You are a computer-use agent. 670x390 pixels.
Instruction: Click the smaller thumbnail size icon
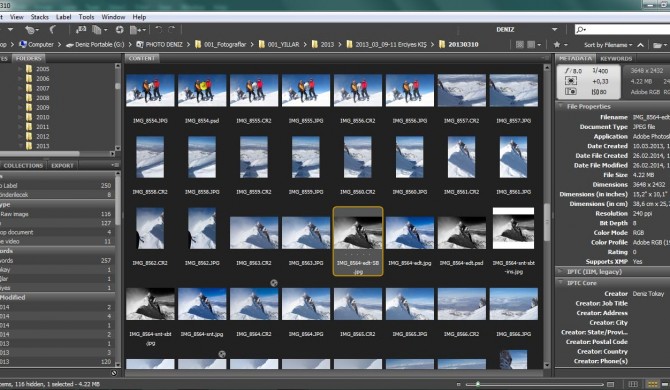tap(458, 384)
